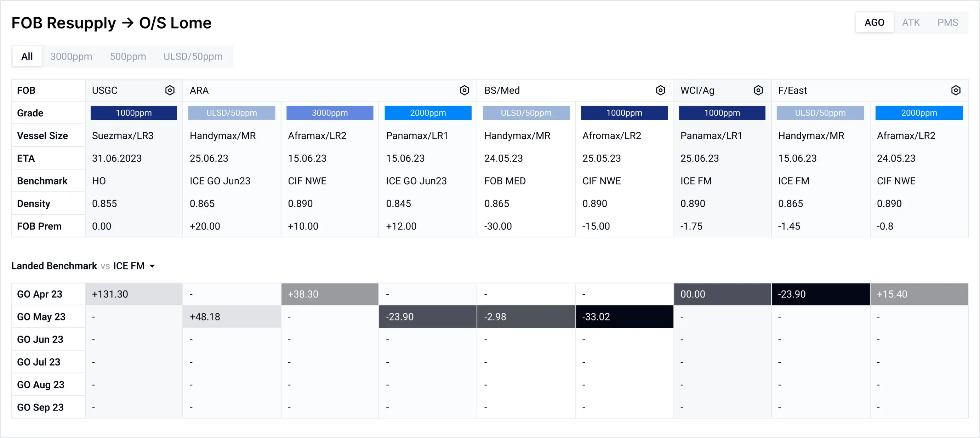Select the AGO product toggle

(x=874, y=23)
